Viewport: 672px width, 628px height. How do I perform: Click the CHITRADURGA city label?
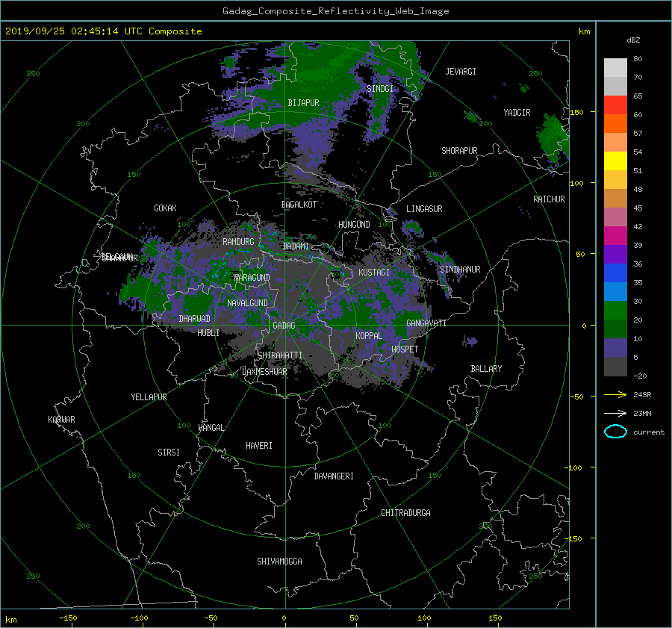tap(405, 513)
